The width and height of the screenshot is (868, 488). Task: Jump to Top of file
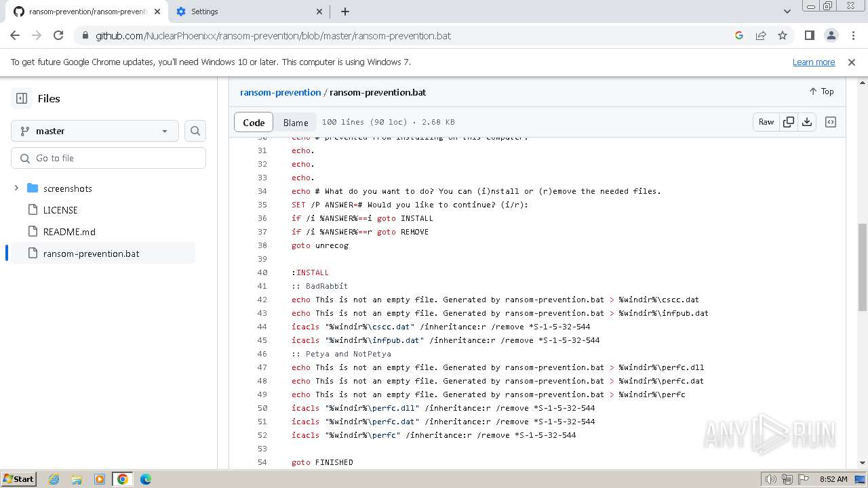click(x=821, y=91)
